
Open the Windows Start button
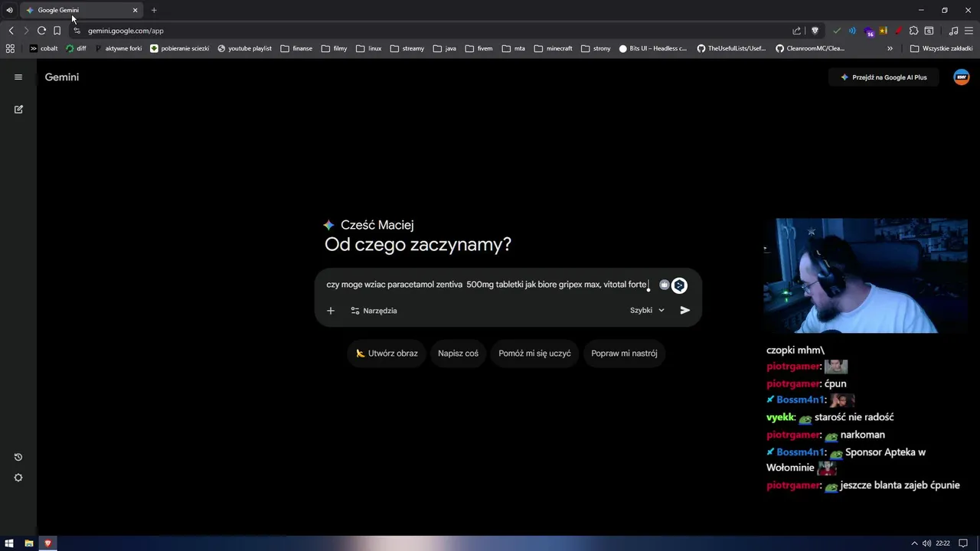tap(9, 543)
